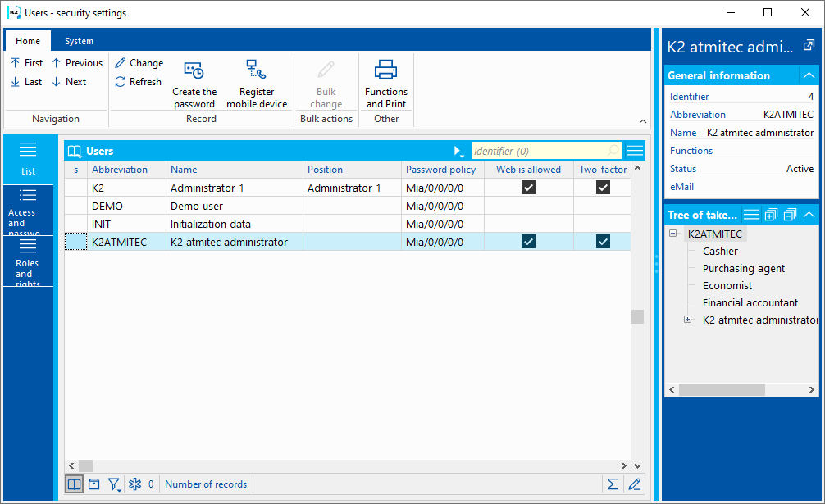Click the snowflake star icon in status bar
Image resolution: width=825 pixels, height=504 pixels.
coord(135,484)
